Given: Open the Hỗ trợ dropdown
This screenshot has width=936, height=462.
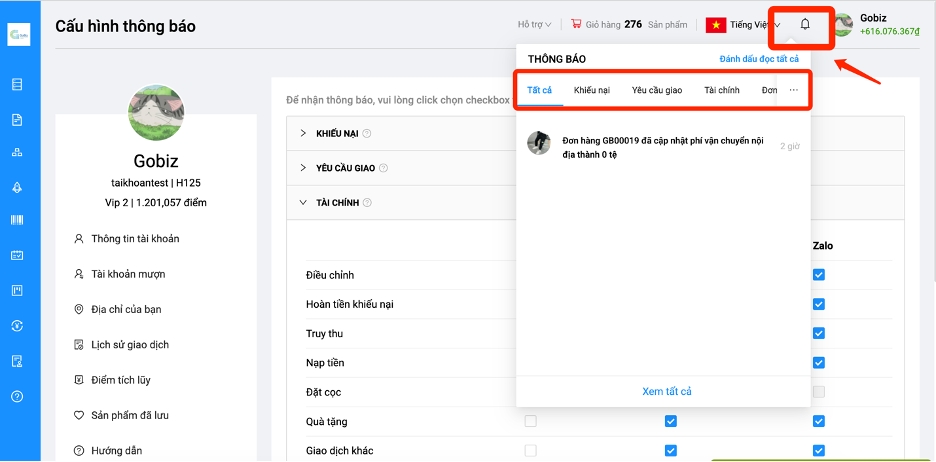Looking at the screenshot, I should click(x=534, y=24).
